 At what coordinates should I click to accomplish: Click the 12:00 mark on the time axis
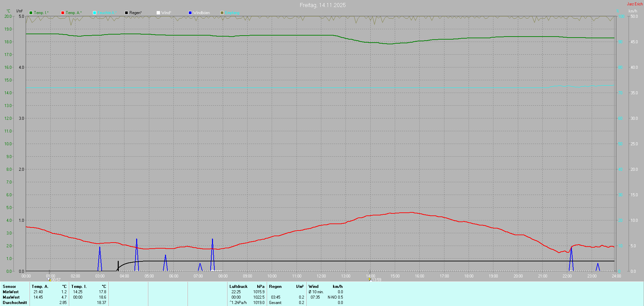coord(321,276)
